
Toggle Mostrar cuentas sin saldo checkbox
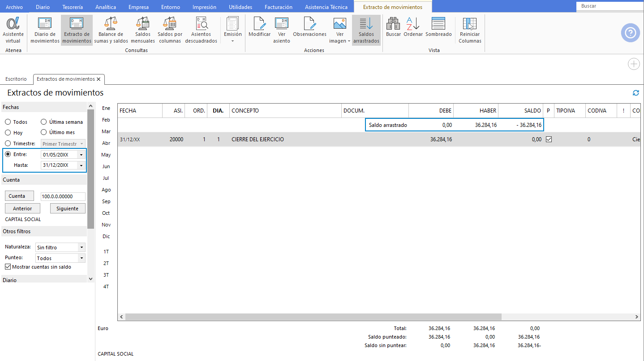pos(8,267)
